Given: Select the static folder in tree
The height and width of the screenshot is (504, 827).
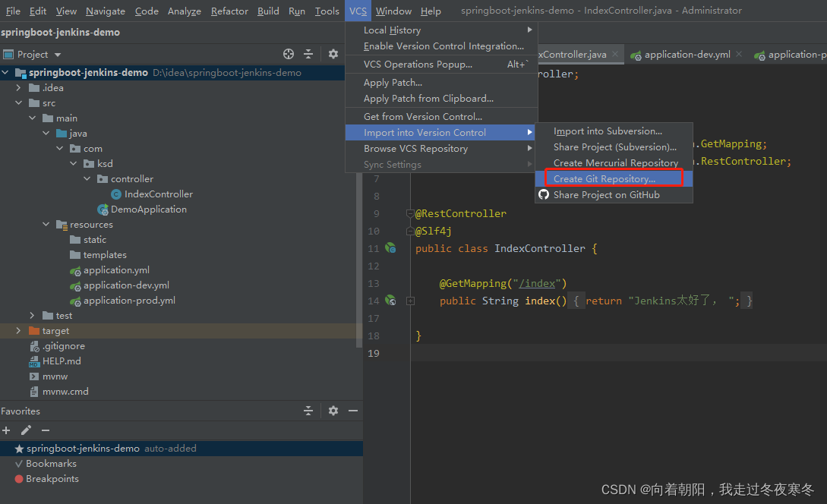Looking at the screenshot, I should pyautogui.click(x=95, y=240).
